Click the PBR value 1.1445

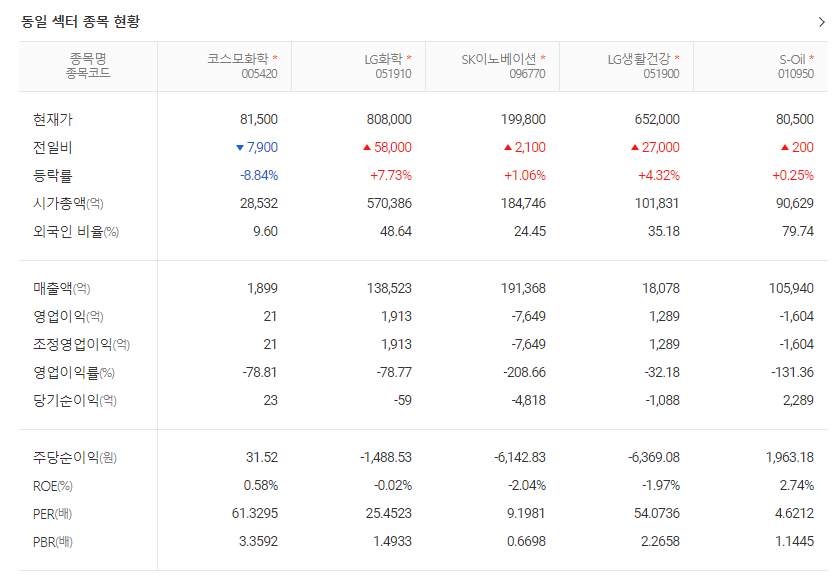coord(795,541)
